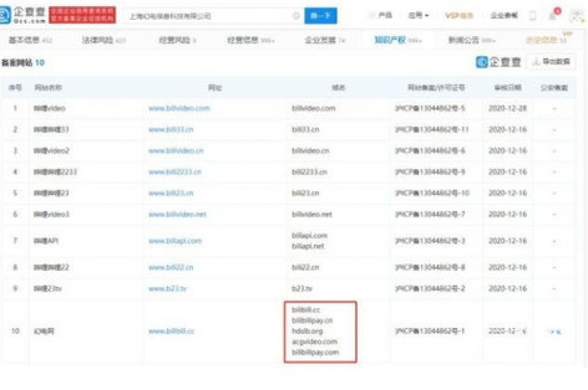Open the www.bili2233.cn link
588x390 pixels.
tap(175, 172)
